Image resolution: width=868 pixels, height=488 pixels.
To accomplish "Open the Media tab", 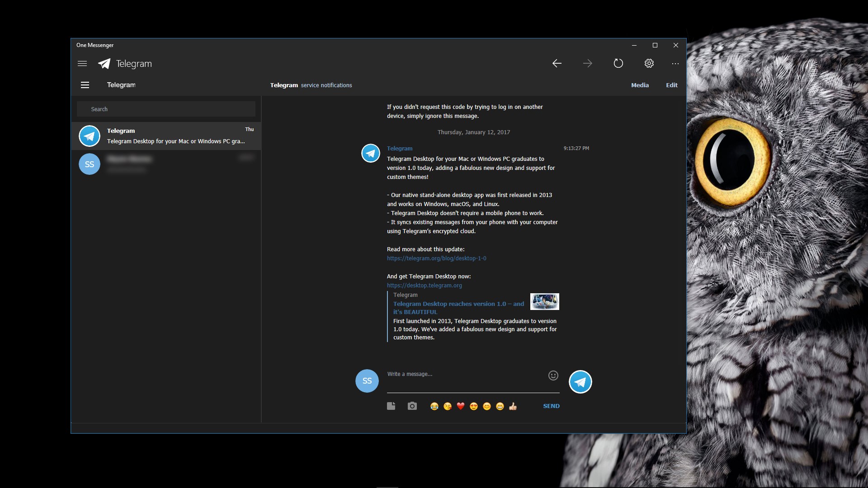I will (x=640, y=85).
